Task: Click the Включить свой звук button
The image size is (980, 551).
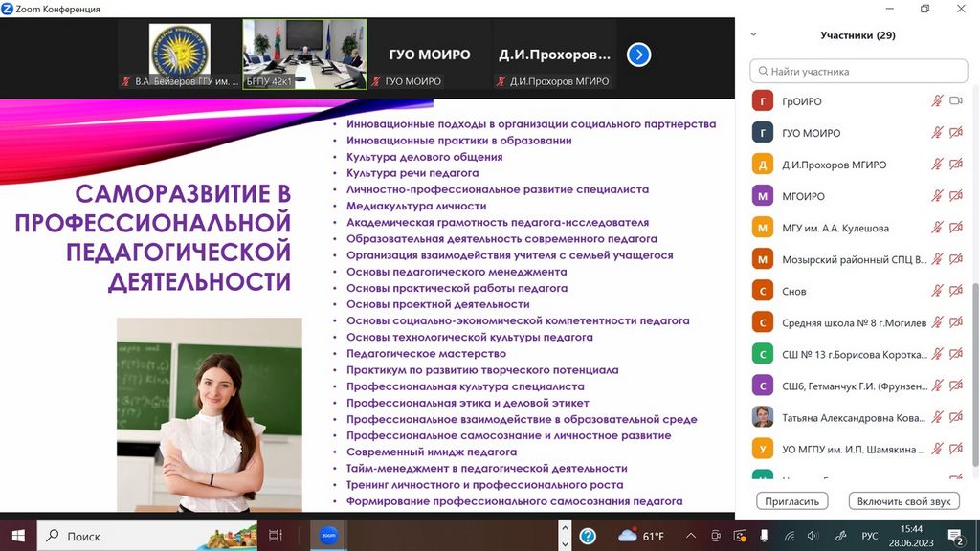Action: [x=903, y=501]
